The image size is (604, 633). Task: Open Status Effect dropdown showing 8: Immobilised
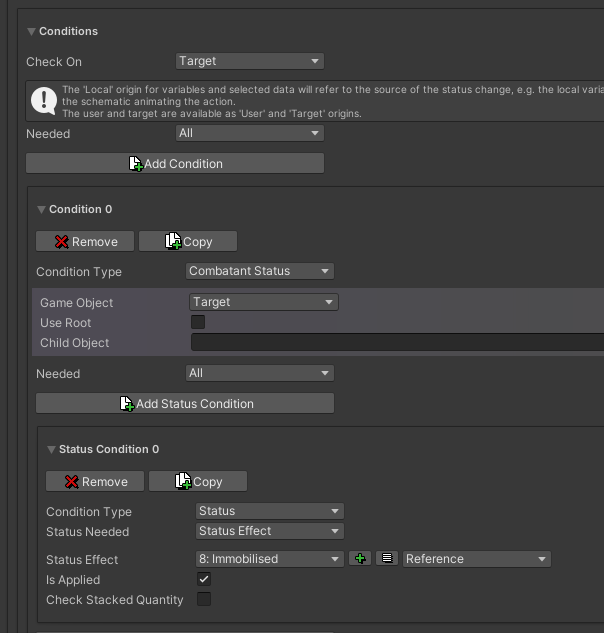pos(270,559)
